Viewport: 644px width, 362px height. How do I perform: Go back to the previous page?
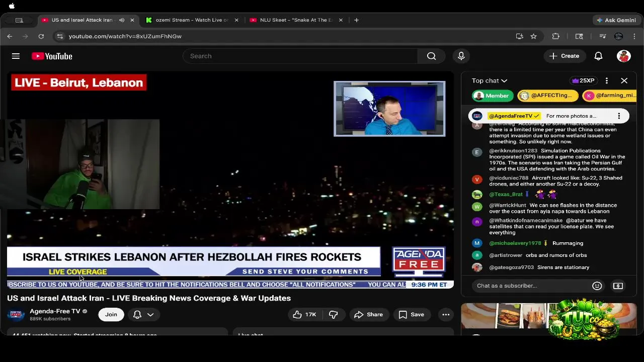click(x=10, y=36)
